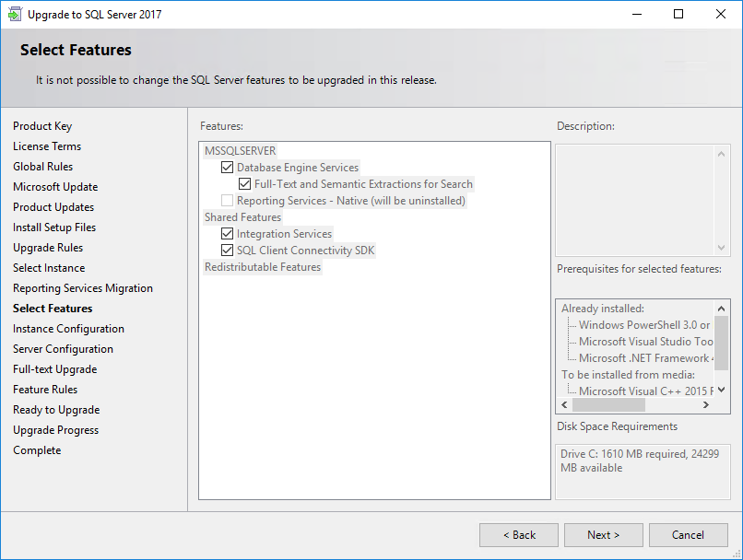Toggle SQL Client Connectivity SDK checkbox
The width and height of the screenshot is (743, 560).
tap(227, 251)
